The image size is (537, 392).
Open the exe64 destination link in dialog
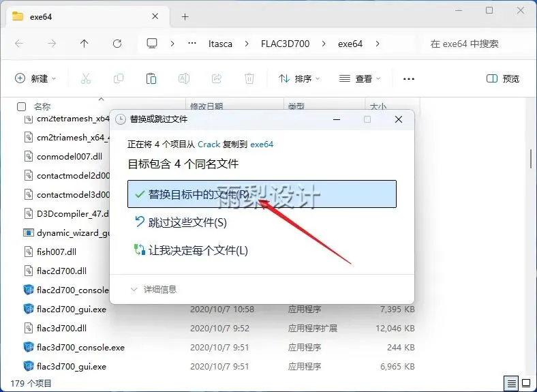[x=262, y=145]
